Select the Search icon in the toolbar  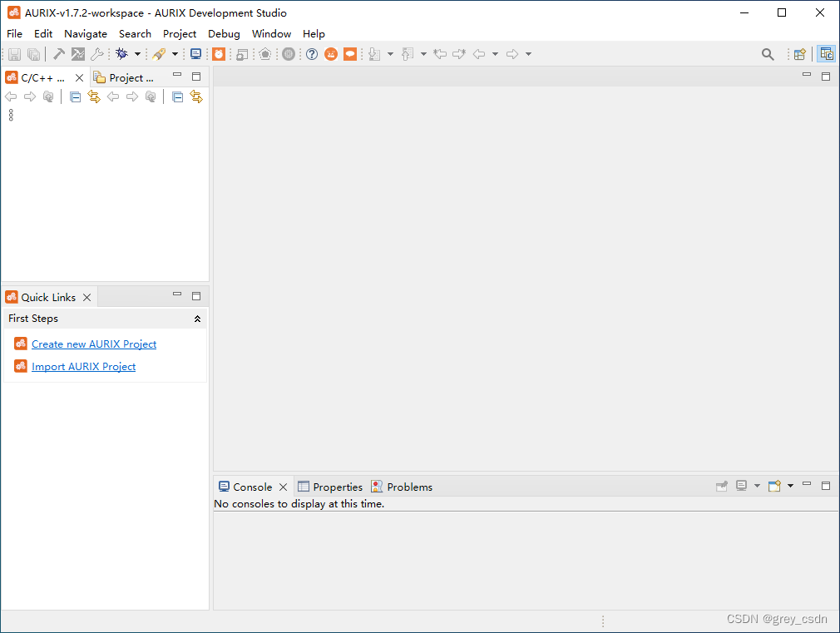click(x=768, y=53)
